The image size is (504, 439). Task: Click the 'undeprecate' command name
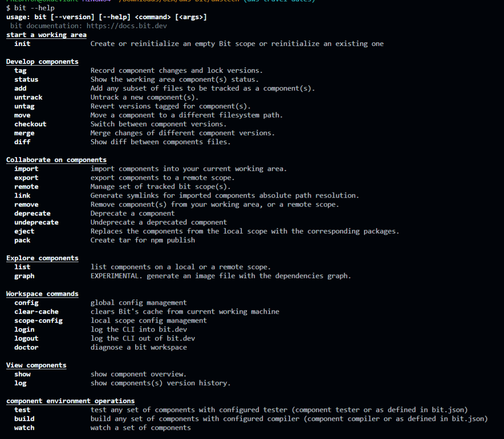tap(36, 222)
